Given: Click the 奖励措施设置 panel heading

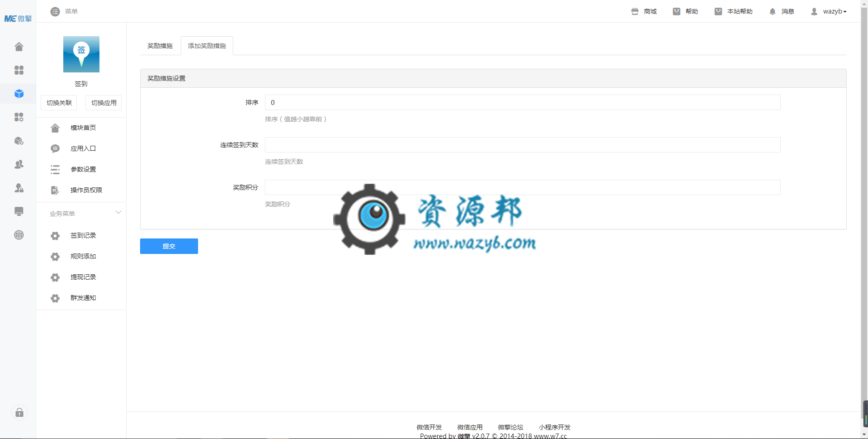Looking at the screenshot, I should coord(166,78).
